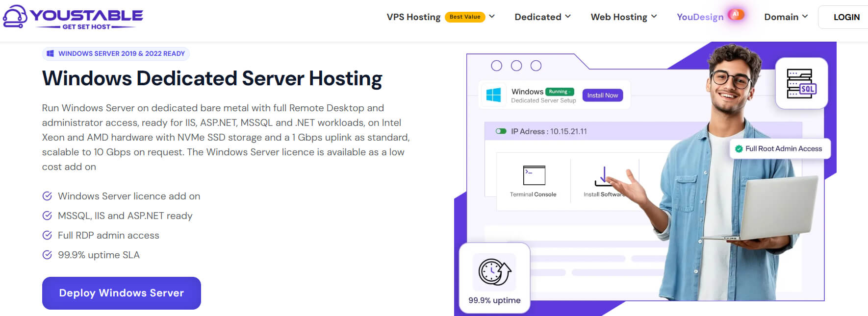The height and width of the screenshot is (316, 868).
Task: Open the Domain menu
Action: pyautogui.click(x=781, y=17)
